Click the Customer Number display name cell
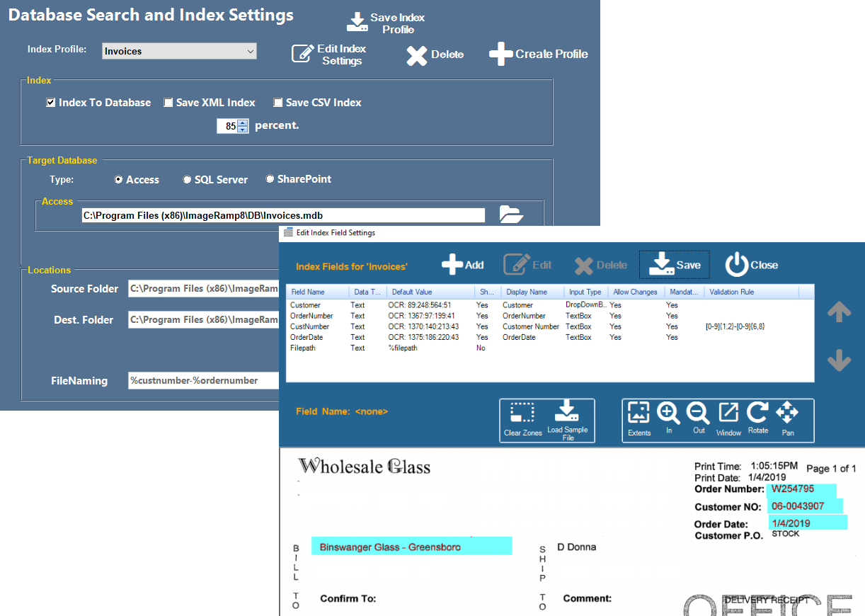865x616 pixels. point(531,326)
